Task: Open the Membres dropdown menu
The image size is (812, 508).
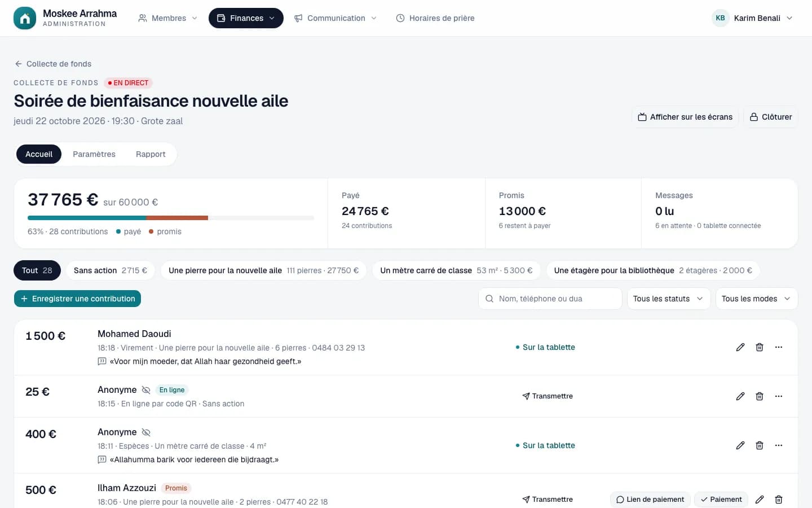Action: click(168, 18)
